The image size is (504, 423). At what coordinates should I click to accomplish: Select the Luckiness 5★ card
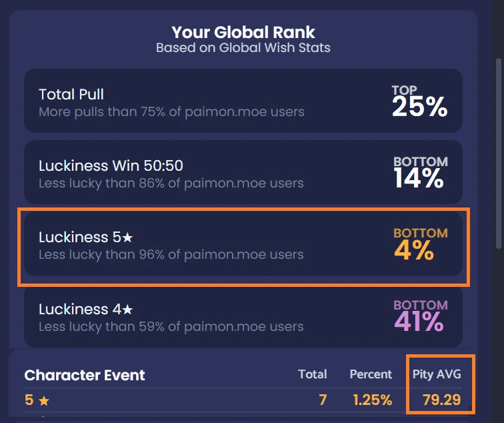coord(243,244)
